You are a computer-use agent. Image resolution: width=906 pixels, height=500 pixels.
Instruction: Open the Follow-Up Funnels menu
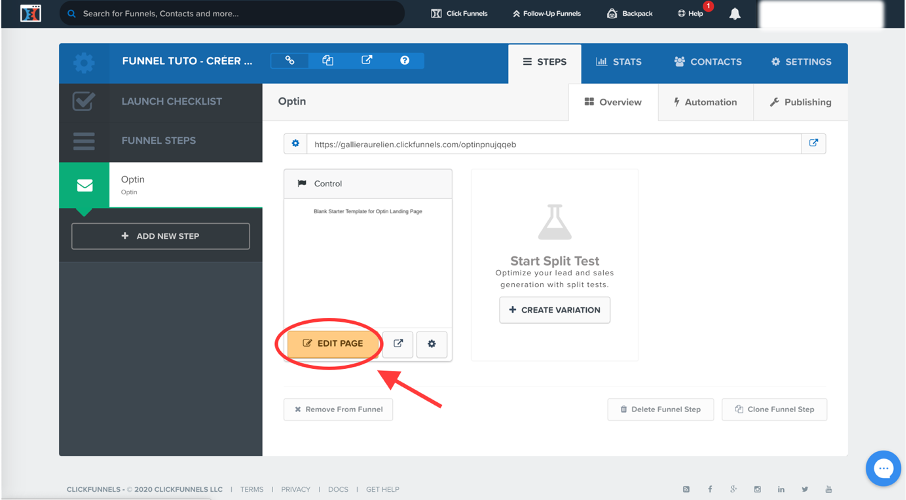(547, 13)
